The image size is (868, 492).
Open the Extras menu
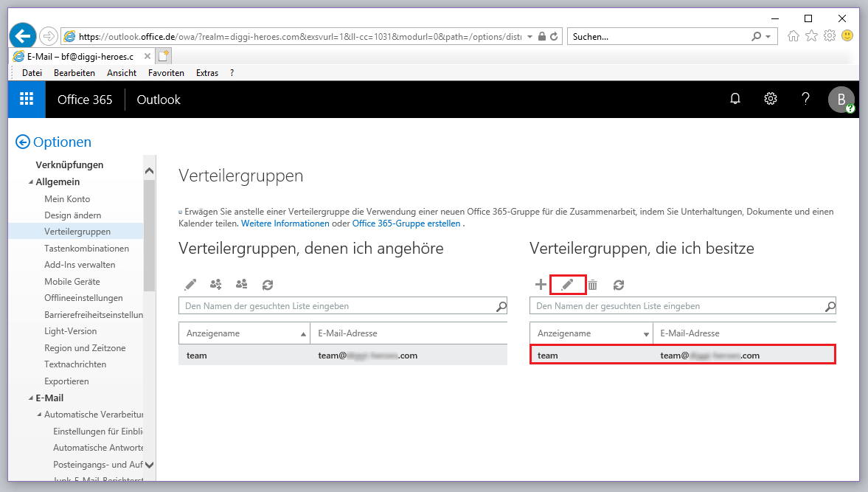tap(207, 72)
